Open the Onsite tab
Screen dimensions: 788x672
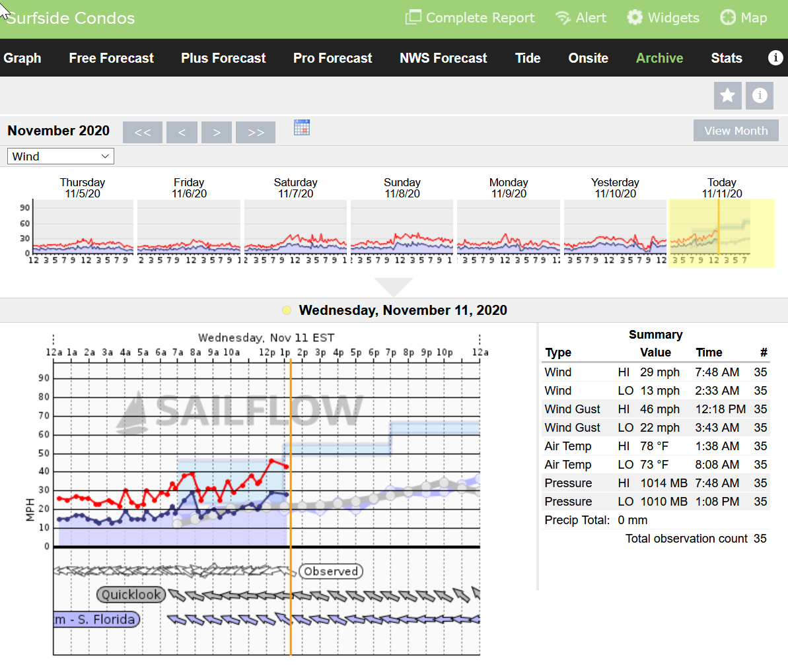click(x=588, y=57)
